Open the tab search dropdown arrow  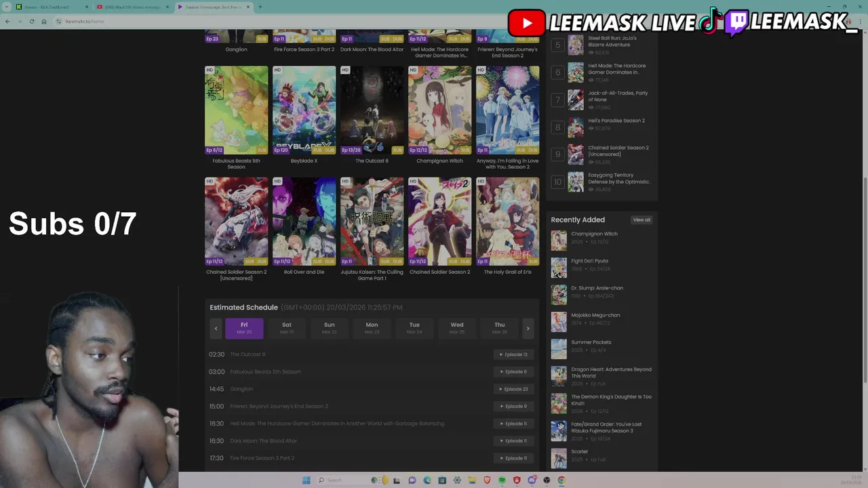click(7, 7)
